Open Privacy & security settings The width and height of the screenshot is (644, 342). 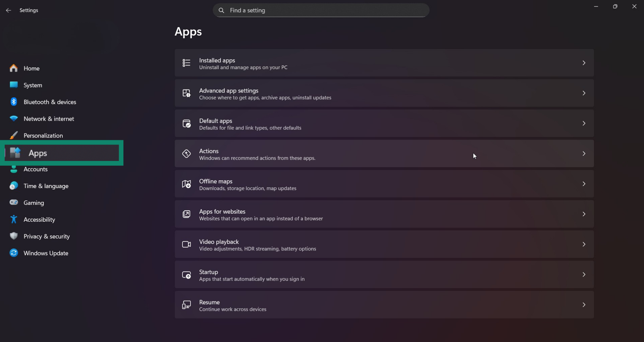click(47, 236)
